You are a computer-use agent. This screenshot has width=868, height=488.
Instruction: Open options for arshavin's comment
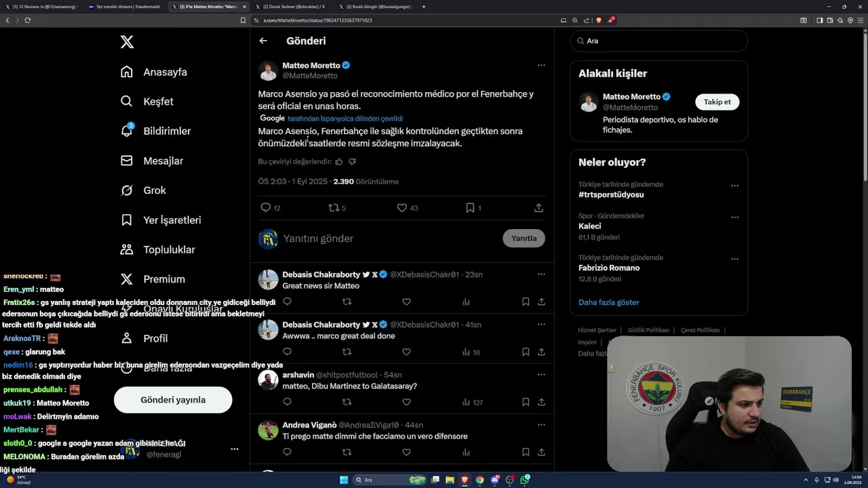[541, 375]
